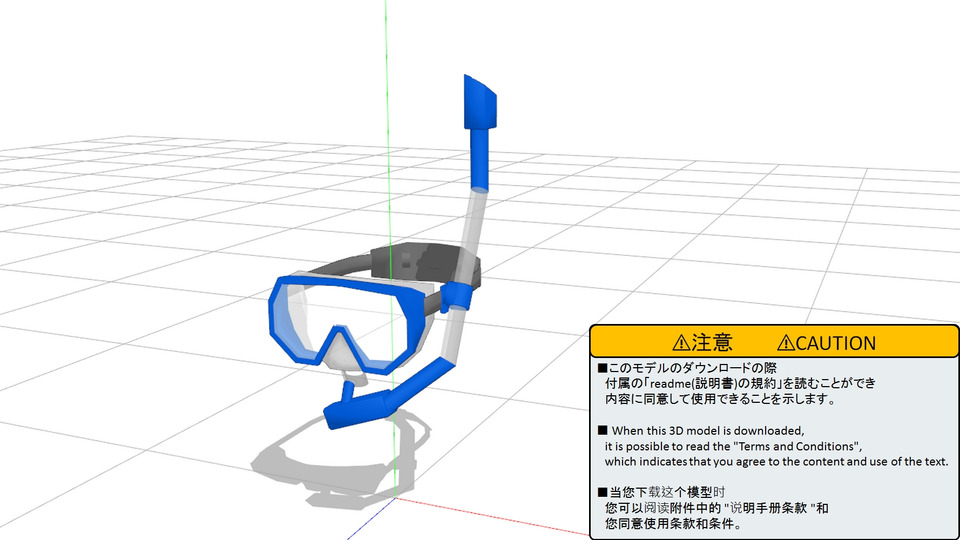Click the text "您同意使用条款和条件。"
Screen dimensions: 960x540
673,524
